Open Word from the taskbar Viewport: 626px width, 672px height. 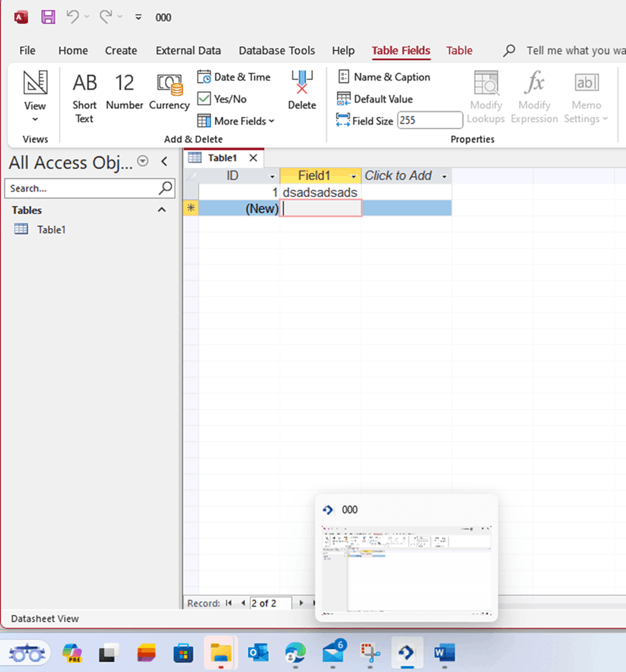(x=444, y=653)
